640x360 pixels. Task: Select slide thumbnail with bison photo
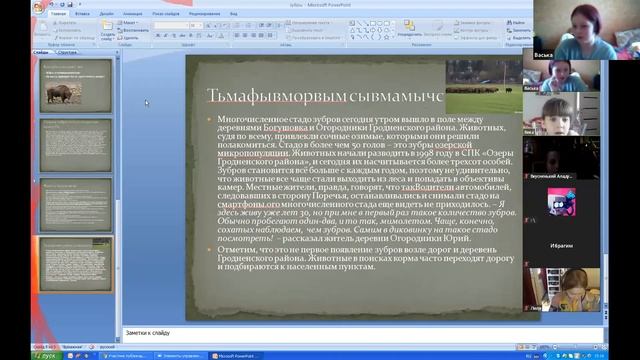76,86
